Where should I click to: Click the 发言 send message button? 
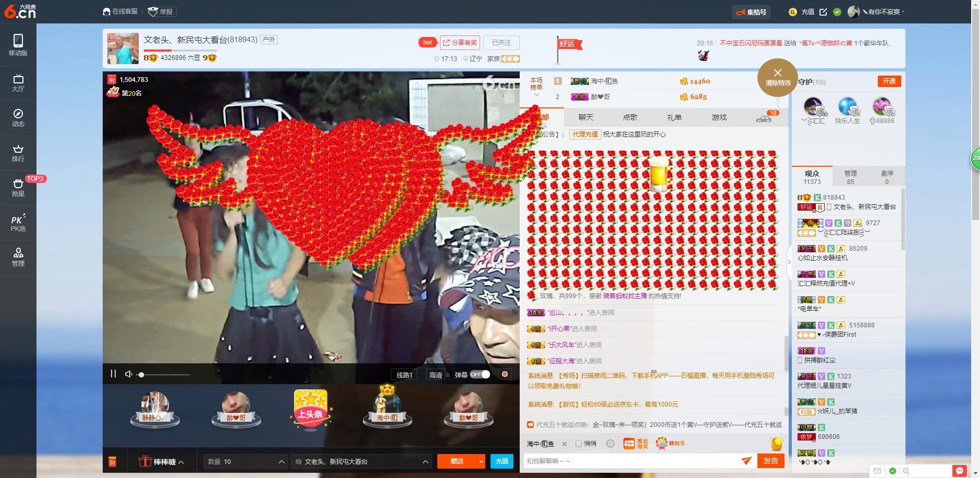[770, 461]
